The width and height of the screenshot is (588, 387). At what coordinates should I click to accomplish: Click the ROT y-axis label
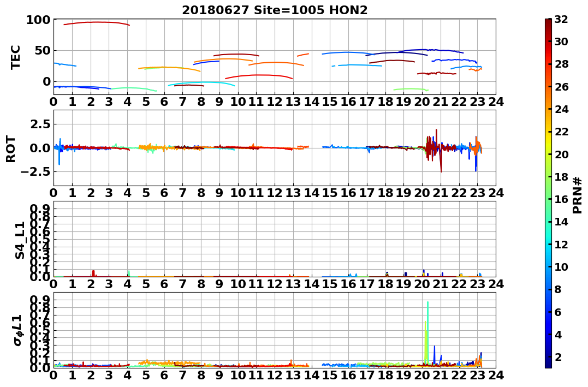coord(11,149)
